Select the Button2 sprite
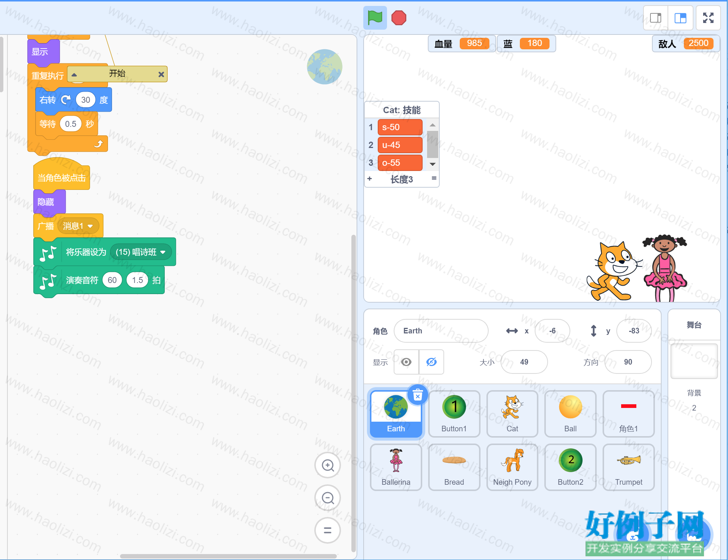Viewport: 728px width, 560px height. 570,467
